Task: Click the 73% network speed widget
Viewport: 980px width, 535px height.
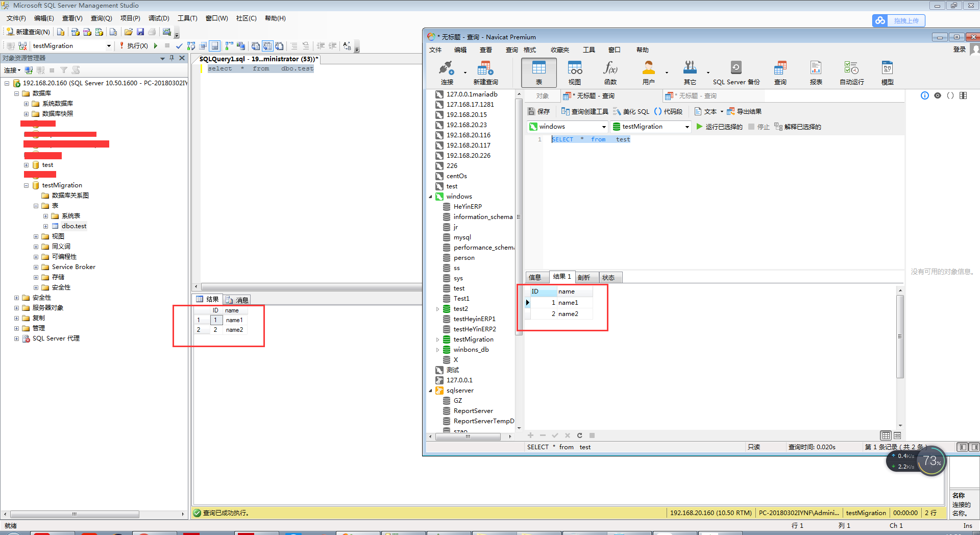Action: point(932,461)
